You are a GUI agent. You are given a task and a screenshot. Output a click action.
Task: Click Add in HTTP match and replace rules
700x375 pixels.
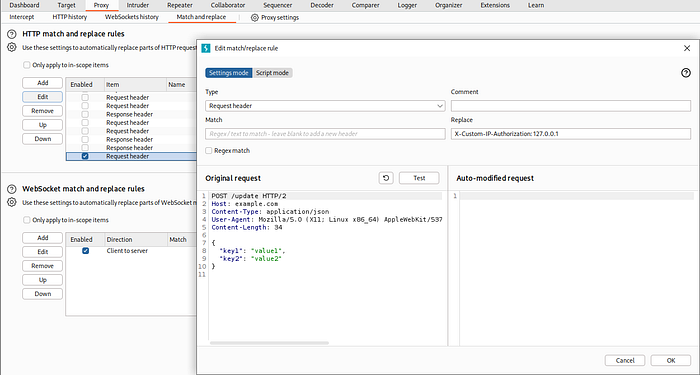point(43,83)
